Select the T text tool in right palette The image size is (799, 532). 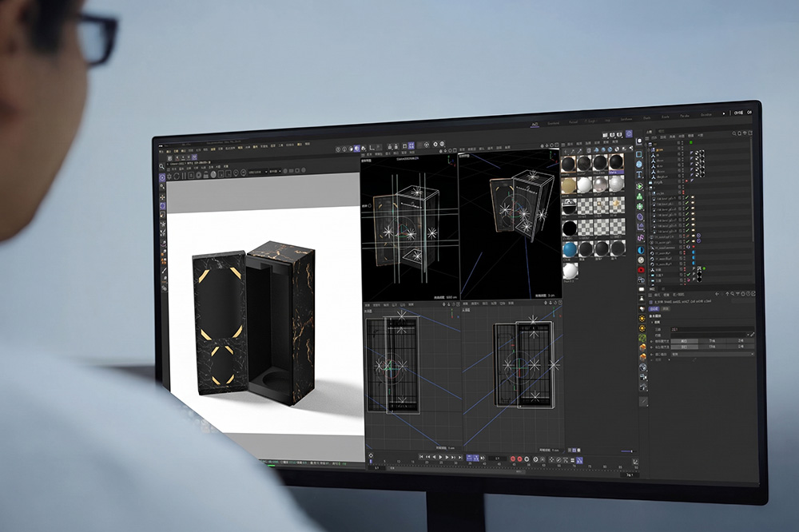(639, 174)
